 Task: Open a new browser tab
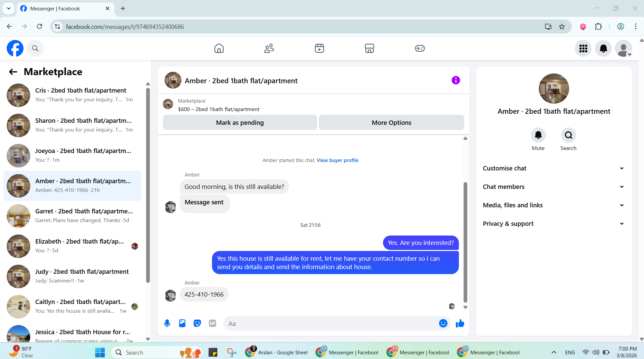click(123, 8)
